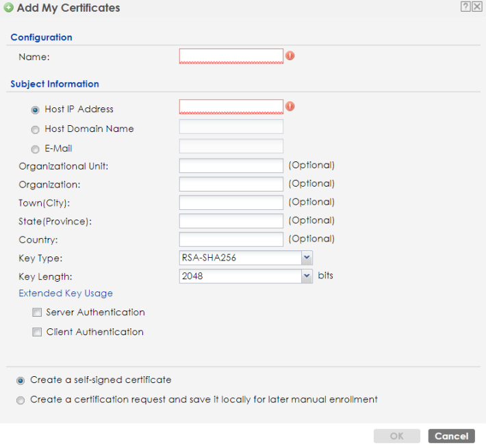This screenshot has height=448, width=486.
Task: Click the certificate Name input field
Action: pos(231,55)
